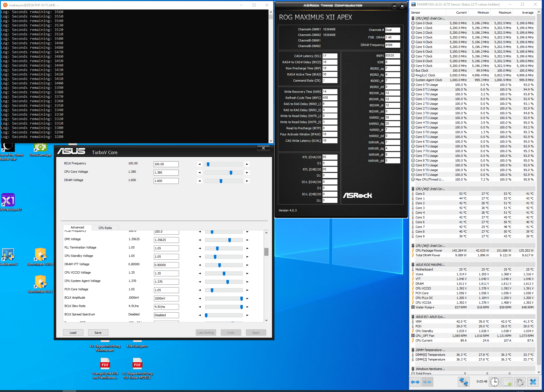Select the DIMM Temperature sensor group header
Viewport: 544px width, 392px height.
tap(430, 350)
